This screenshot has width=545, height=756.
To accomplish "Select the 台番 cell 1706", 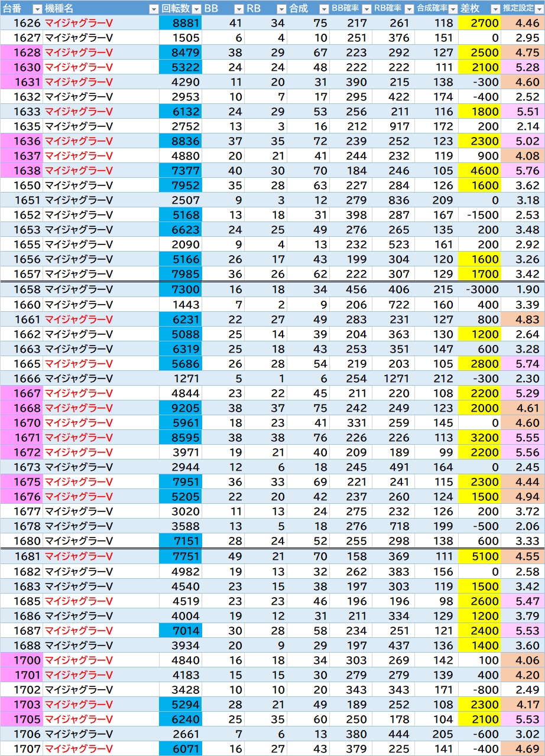I will (x=21, y=734).
